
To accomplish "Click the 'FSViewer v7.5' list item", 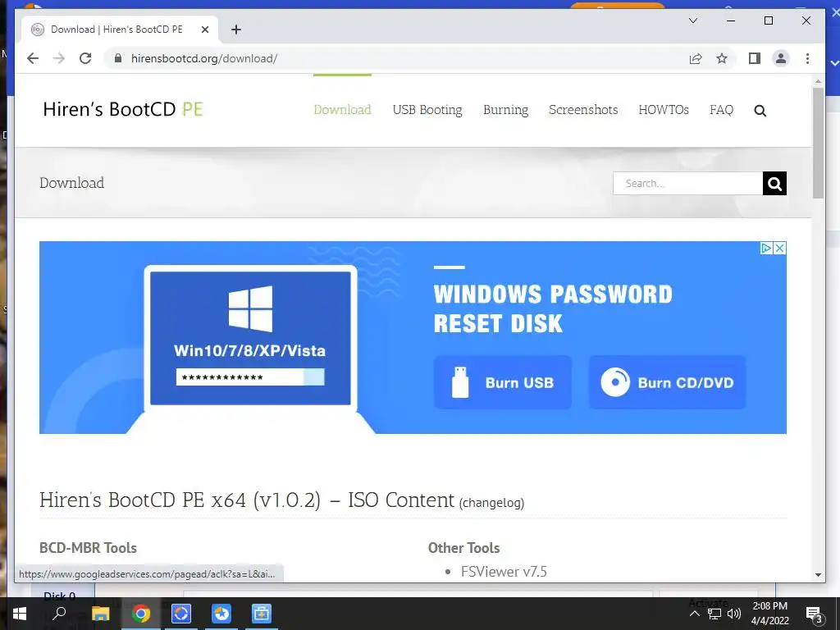I will coord(504,572).
